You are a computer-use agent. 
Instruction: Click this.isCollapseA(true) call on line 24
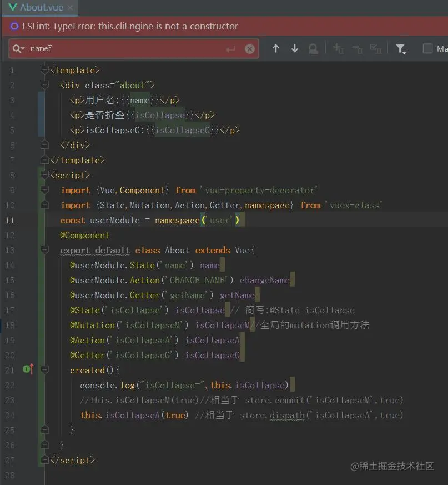point(134,416)
